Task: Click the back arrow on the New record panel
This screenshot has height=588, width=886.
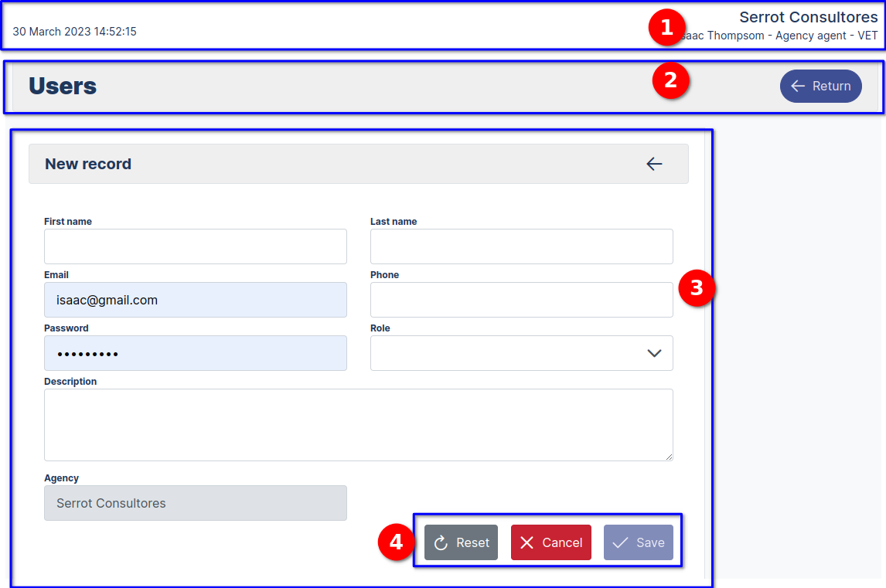Action: point(654,164)
